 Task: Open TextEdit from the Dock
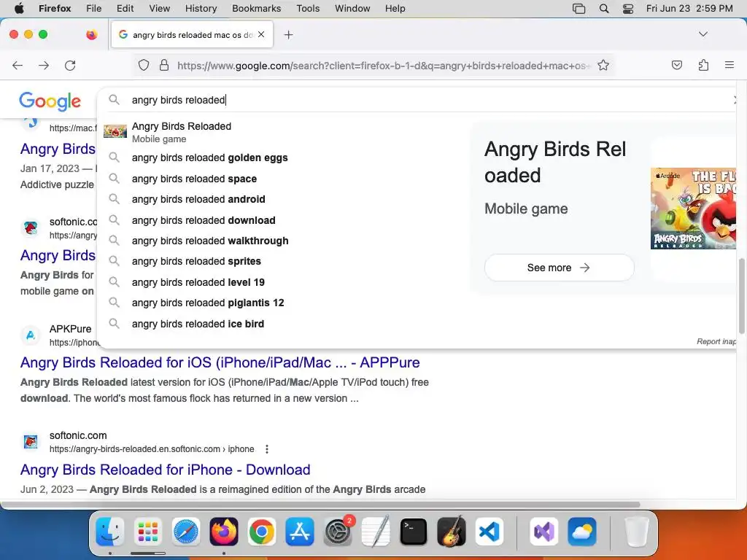(x=376, y=532)
